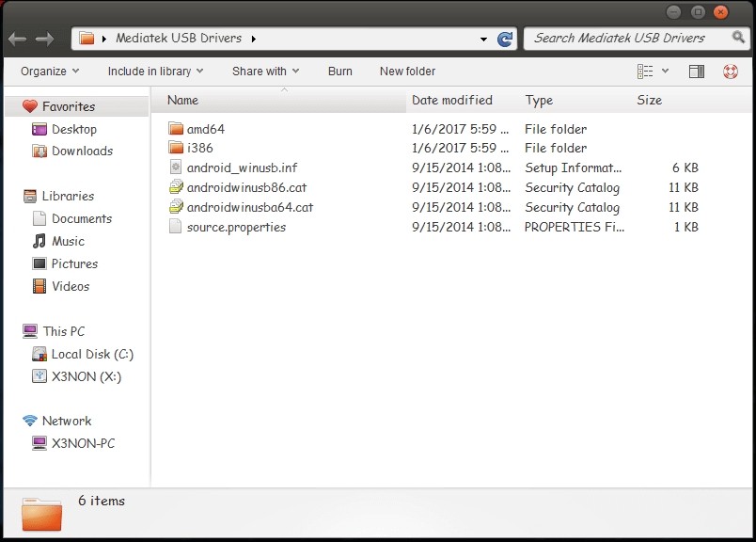Viewport: 756px width, 542px height.
Task: Go forward with the right arrow
Action: [x=44, y=39]
